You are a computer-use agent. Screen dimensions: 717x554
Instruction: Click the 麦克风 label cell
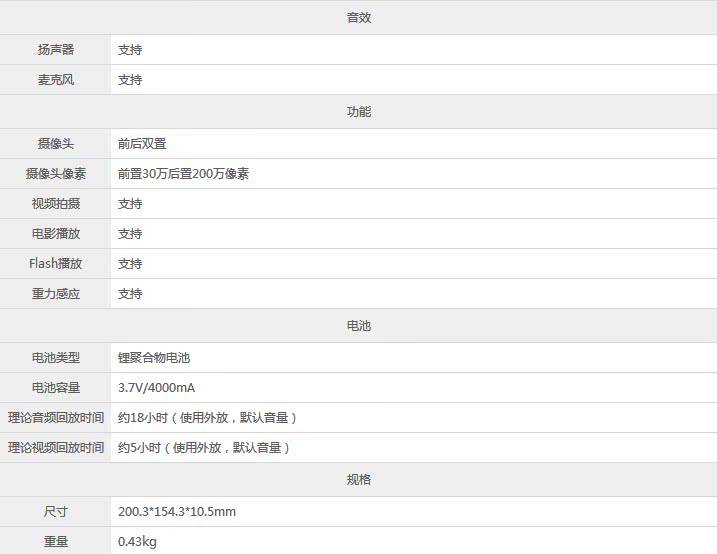(55, 80)
